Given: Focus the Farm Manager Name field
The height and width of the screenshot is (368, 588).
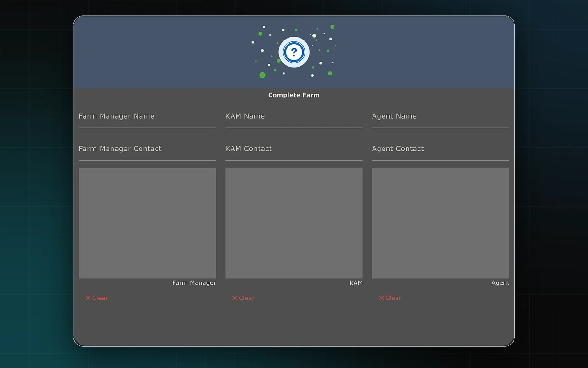Looking at the screenshot, I should click(x=147, y=117).
